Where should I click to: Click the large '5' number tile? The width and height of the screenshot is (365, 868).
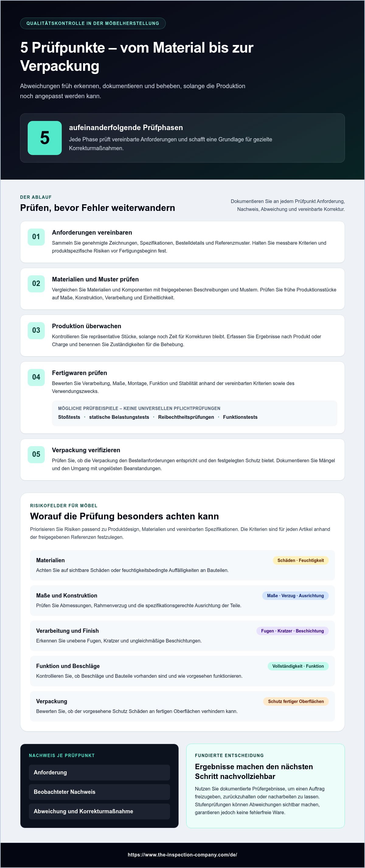click(44, 138)
